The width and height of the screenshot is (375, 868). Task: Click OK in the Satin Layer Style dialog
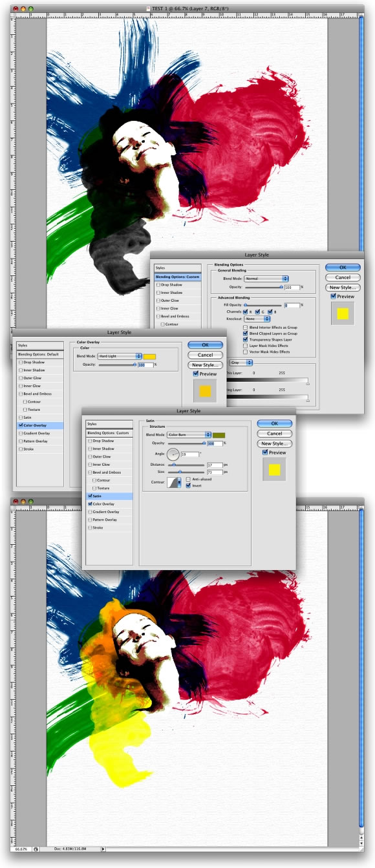[274, 424]
